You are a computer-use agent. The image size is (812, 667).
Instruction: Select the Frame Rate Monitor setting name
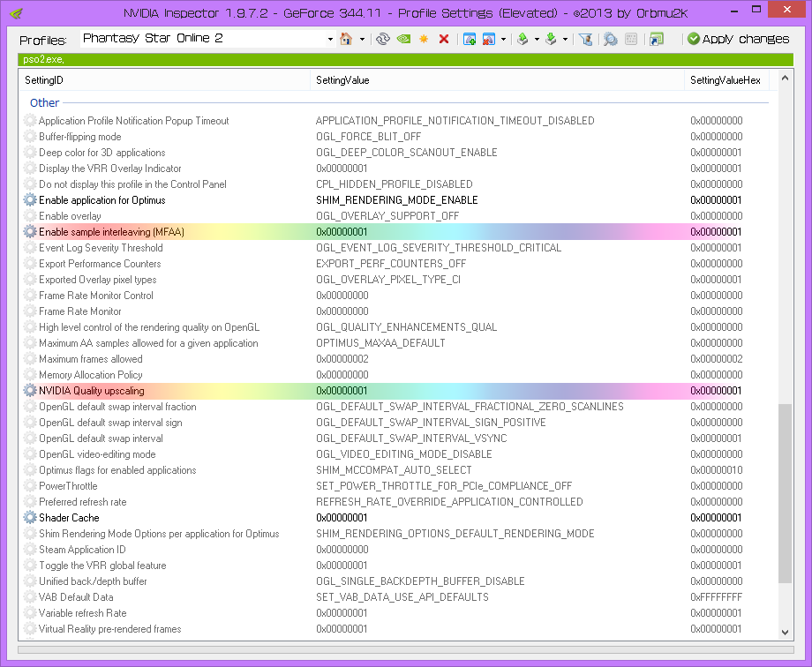(x=80, y=311)
